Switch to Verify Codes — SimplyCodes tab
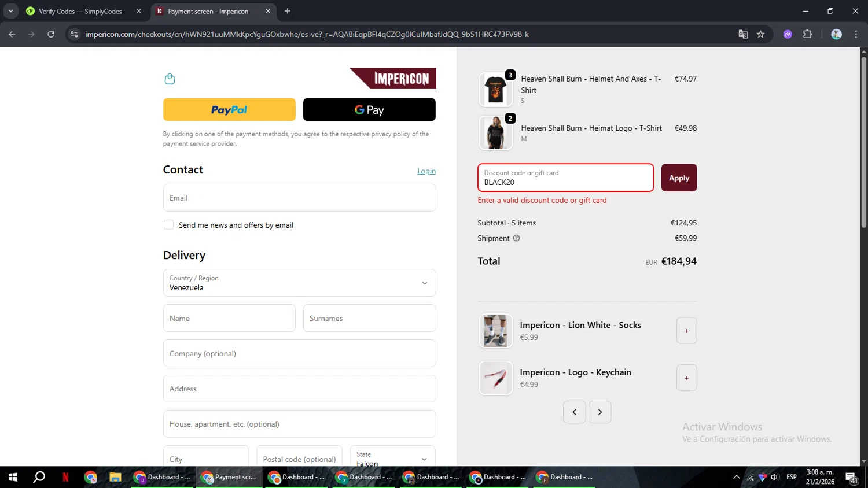Screen dimensions: 868x488 (x=80, y=11)
